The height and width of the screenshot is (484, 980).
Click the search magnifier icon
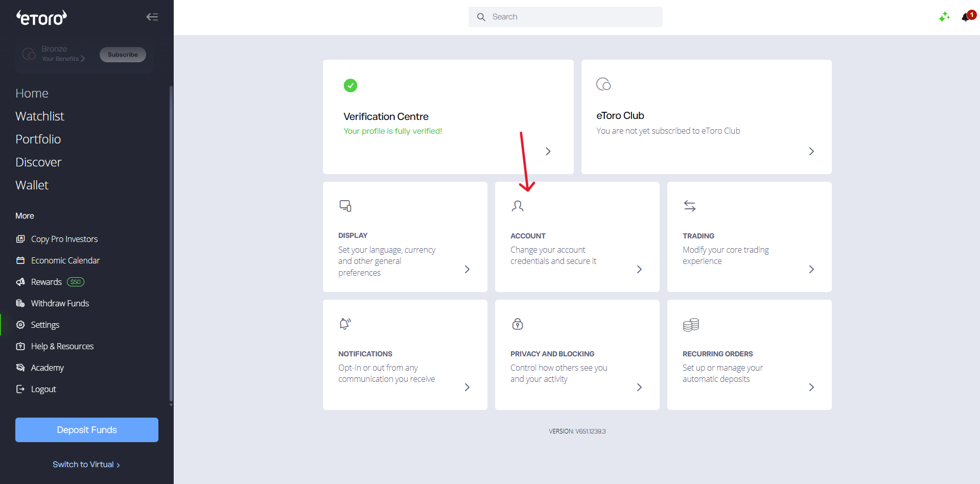[481, 17]
